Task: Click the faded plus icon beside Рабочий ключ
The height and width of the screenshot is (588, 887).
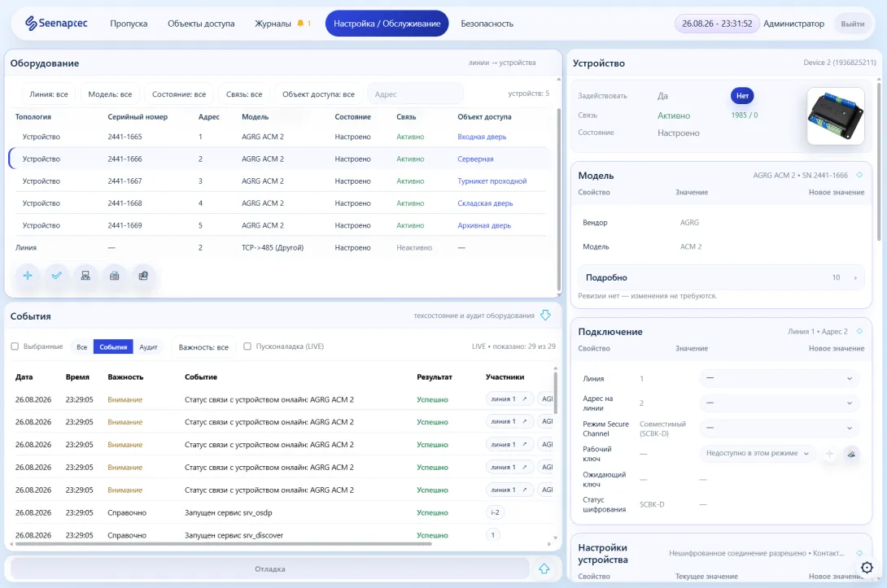Action: (829, 454)
